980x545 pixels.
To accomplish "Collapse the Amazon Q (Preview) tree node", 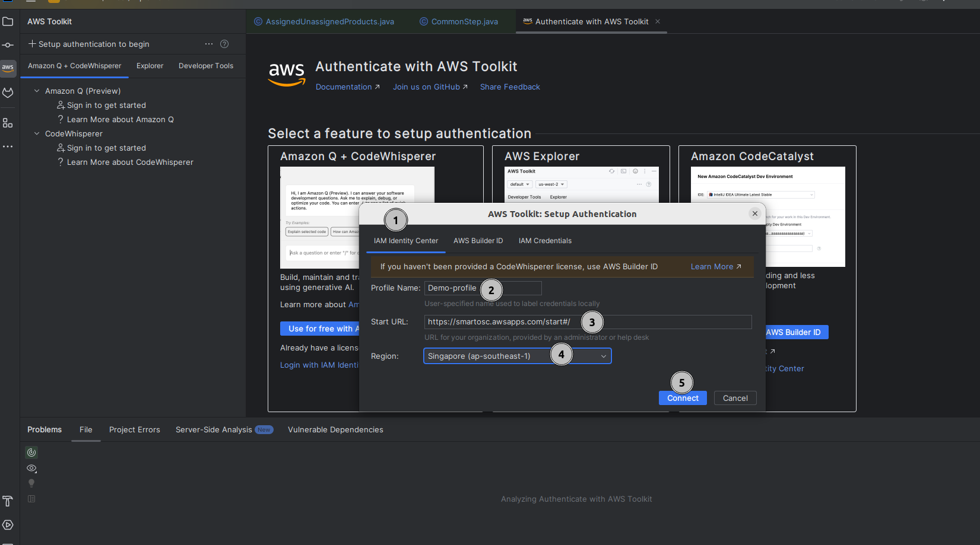I will tap(37, 91).
